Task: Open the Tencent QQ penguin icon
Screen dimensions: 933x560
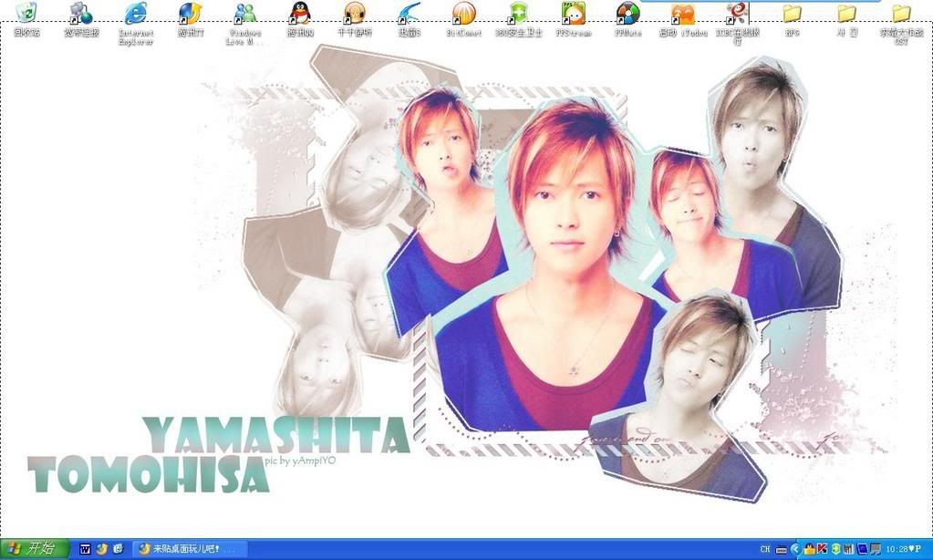Action: 300,14
